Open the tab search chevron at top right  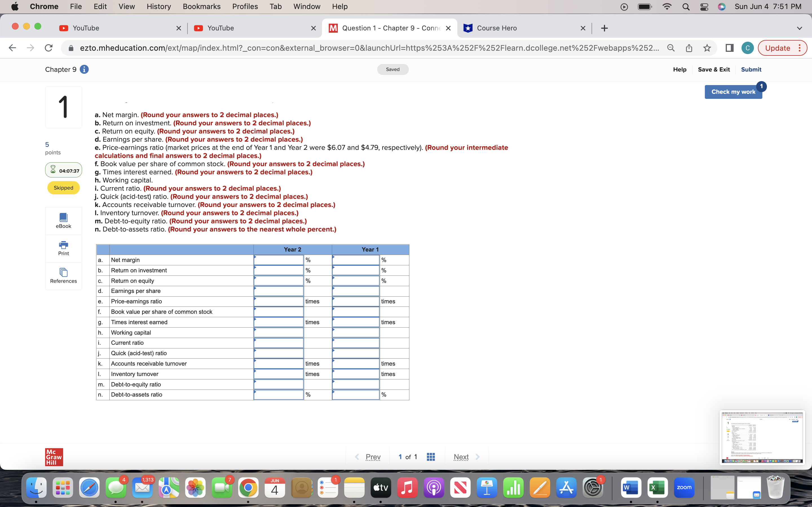(x=800, y=28)
